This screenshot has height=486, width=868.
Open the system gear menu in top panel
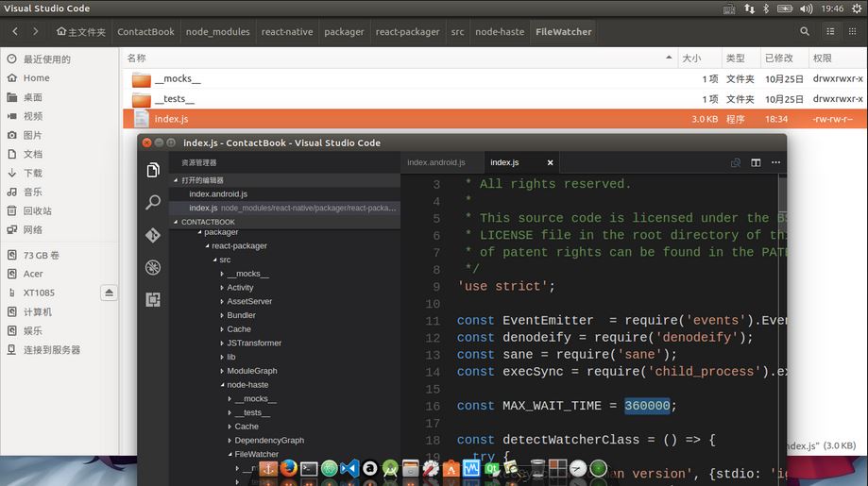[857, 8]
